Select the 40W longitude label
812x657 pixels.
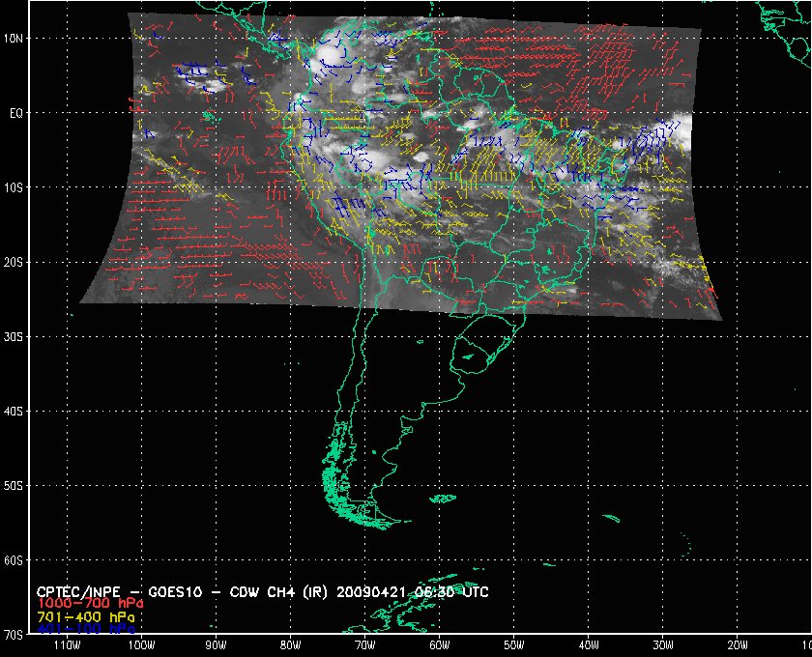pos(588,645)
